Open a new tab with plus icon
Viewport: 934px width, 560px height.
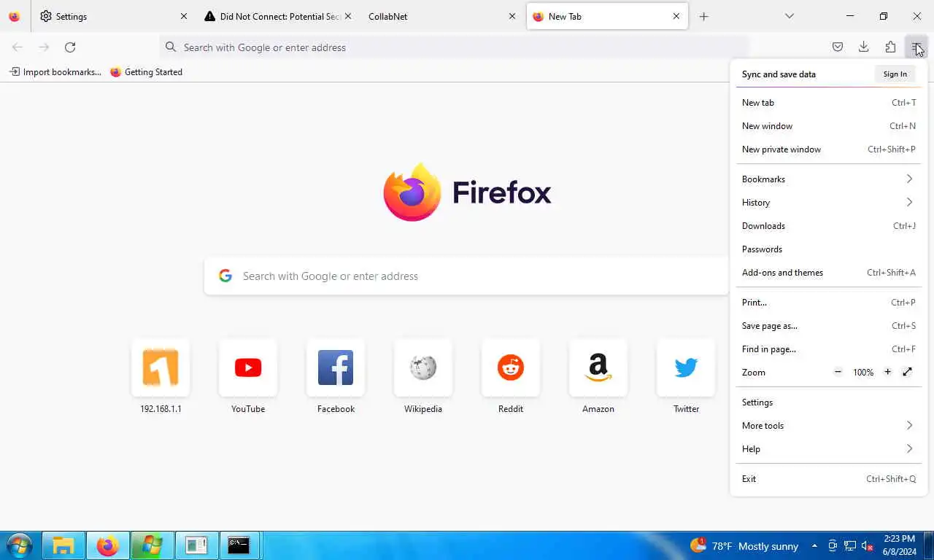click(703, 16)
